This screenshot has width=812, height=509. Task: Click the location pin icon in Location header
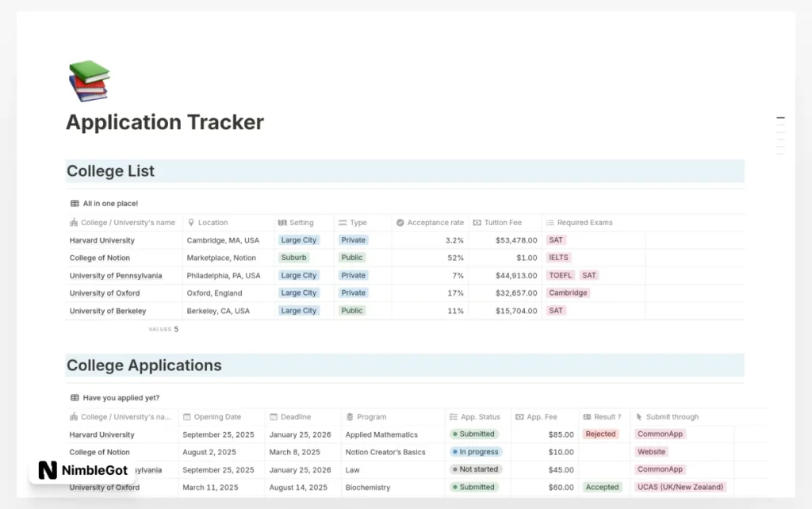coord(191,223)
